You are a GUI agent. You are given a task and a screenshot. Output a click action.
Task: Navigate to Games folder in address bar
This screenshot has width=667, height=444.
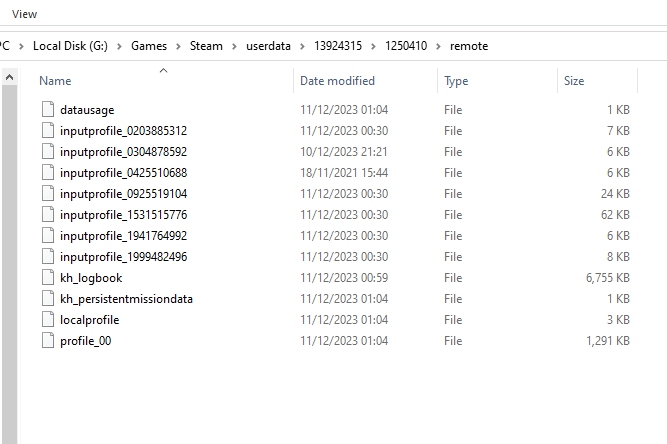click(x=149, y=46)
